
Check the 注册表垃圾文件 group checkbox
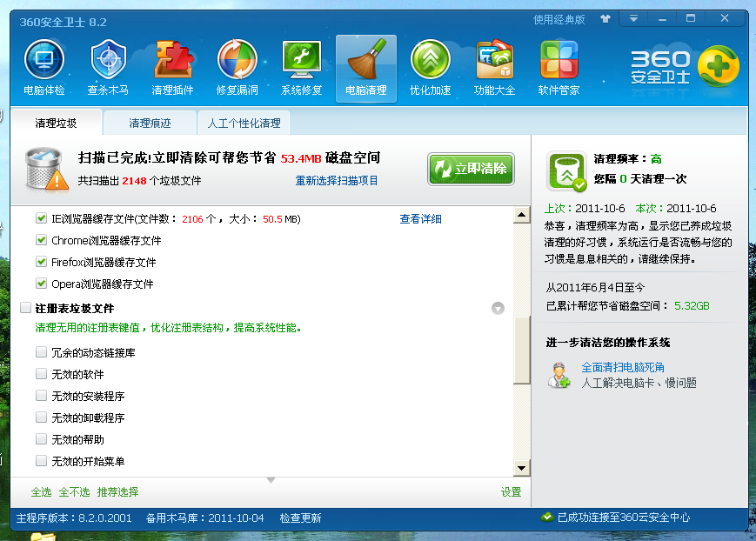pyautogui.click(x=25, y=308)
